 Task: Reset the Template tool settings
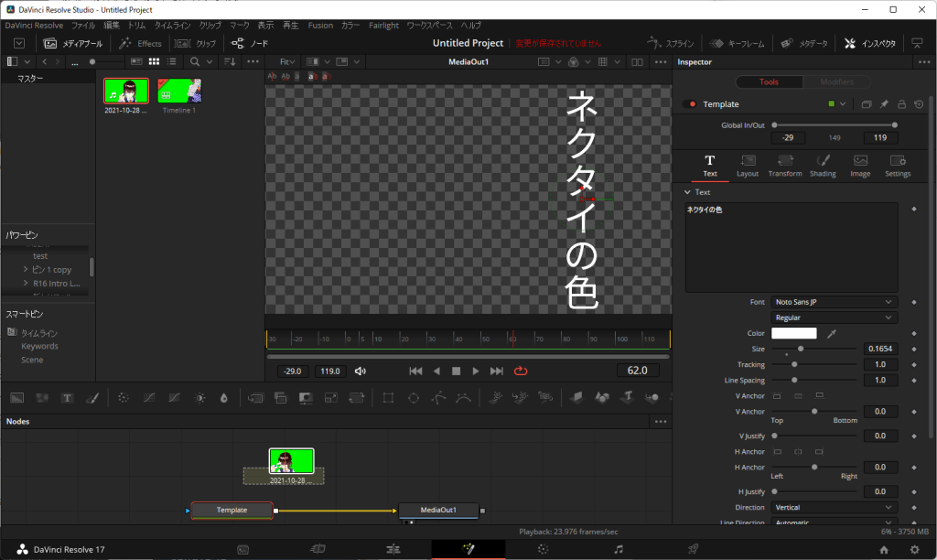(919, 104)
